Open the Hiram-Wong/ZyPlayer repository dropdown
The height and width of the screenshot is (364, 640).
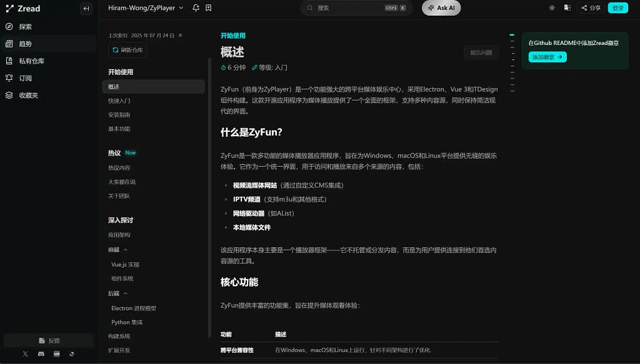146,8
